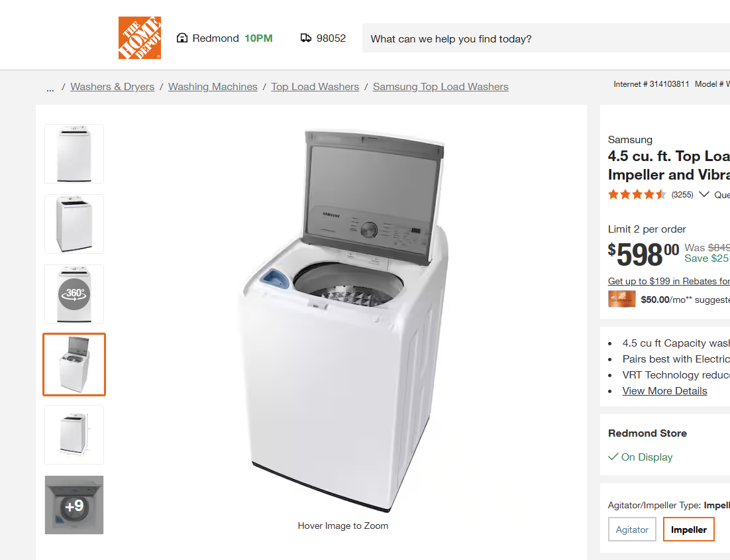The image size is (730, 560).
Task: Expand the breadcrumb ellipsis
Action: point(50,87)
